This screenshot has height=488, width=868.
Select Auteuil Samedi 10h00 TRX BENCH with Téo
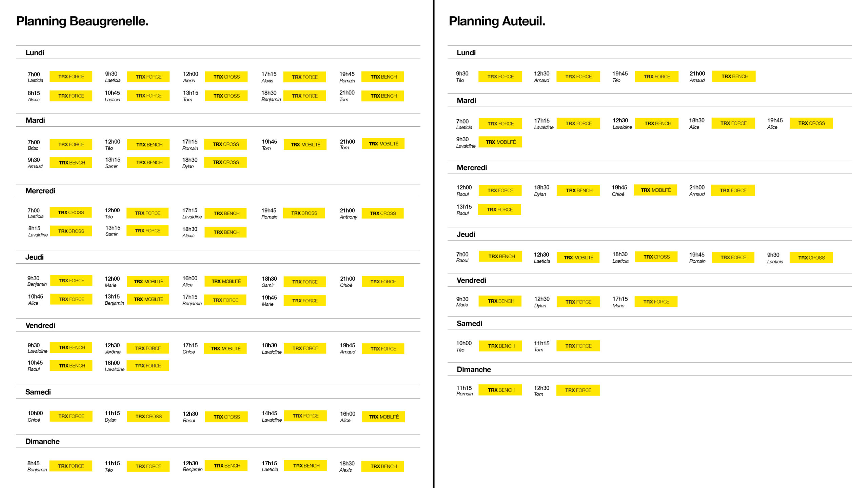tap(501, 346)
